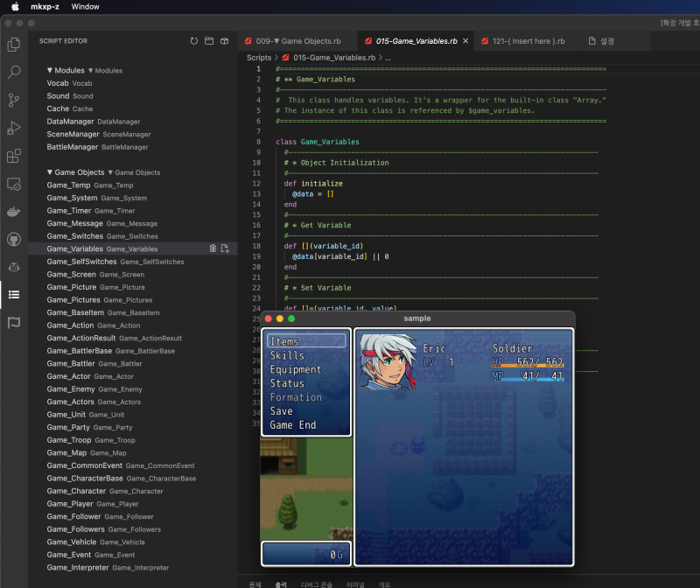Collapse the Game Objects section

tap(51, 172)
